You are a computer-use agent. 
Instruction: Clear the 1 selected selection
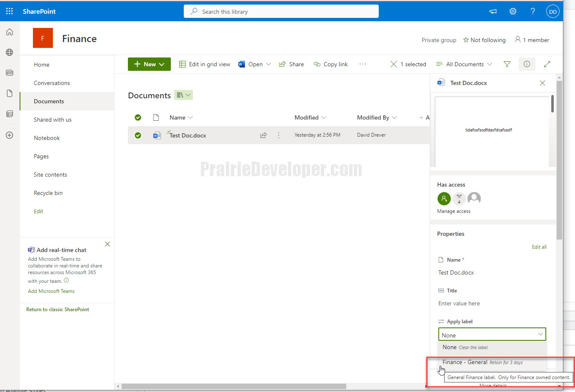[393, 64]
